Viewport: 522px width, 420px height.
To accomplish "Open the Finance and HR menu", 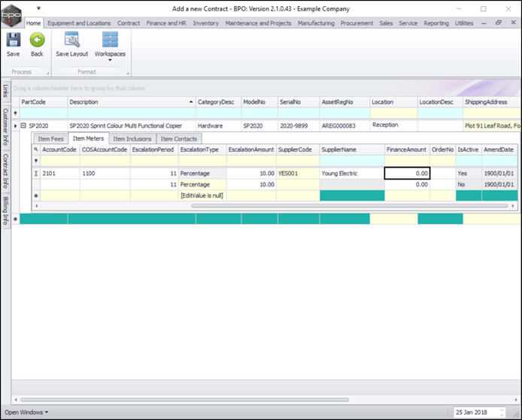I will tap(167, 23).
